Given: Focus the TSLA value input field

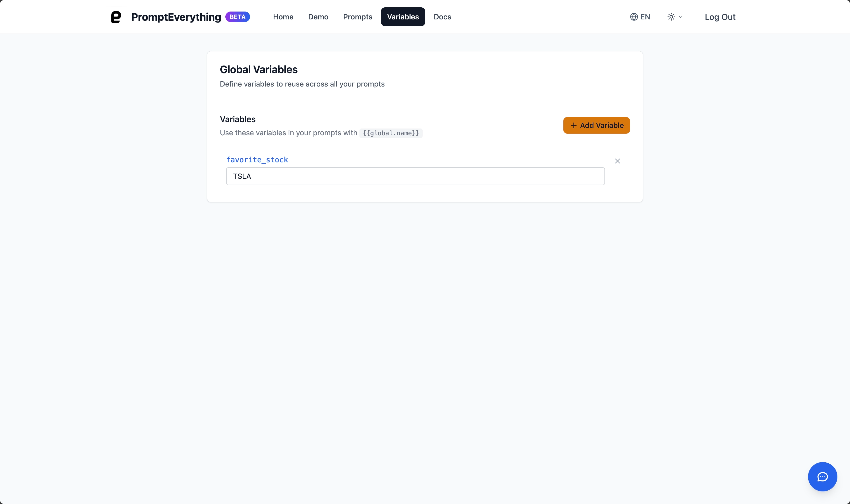Looking at the screenshot, I should pyautogui.click(x=415, y=176).
